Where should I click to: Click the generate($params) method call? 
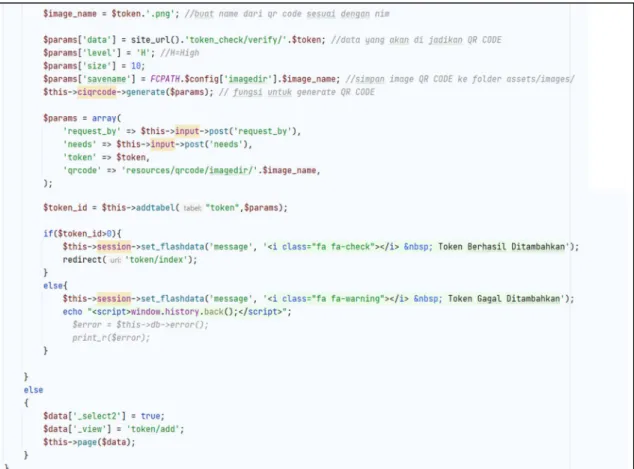point(169,92)
